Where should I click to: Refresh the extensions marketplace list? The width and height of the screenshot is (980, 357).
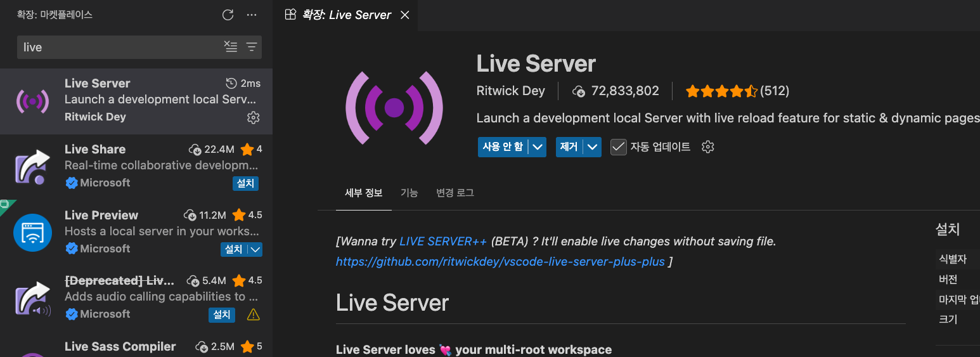228,15
